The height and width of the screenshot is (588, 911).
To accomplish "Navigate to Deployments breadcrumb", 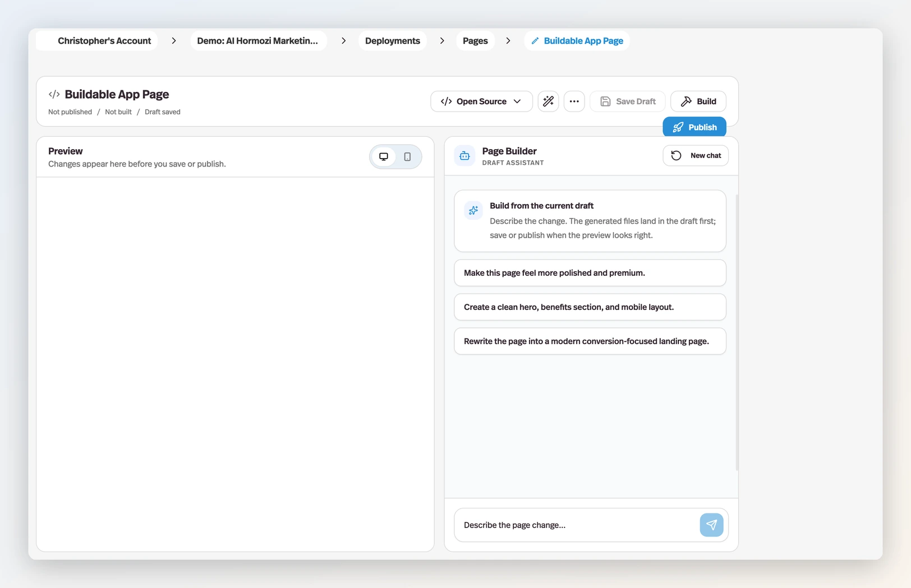I will (393, 41).
